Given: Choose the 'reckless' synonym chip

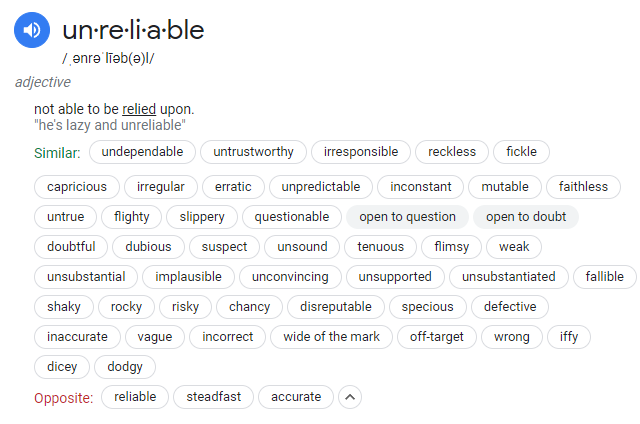Looking at the screenshot, I should [x=452, y=152].
